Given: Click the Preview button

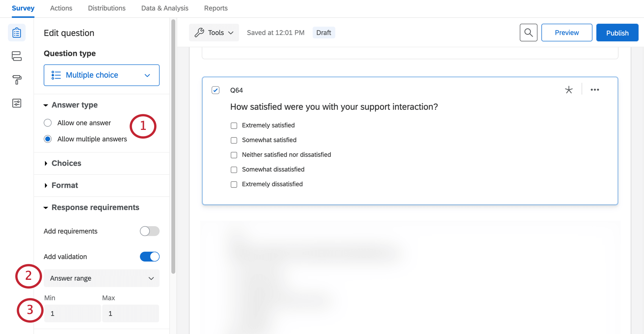Looking at the screenshot, I should 567,33.
